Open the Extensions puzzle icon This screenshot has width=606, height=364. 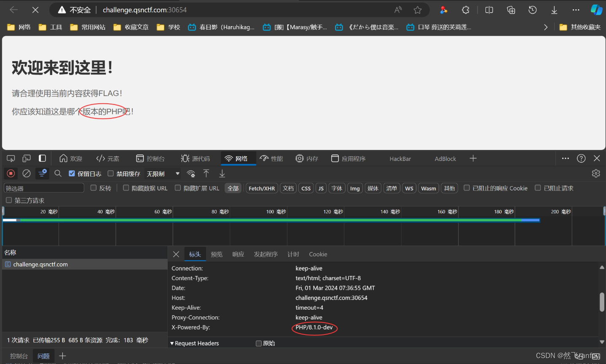[x=466, y=10]
